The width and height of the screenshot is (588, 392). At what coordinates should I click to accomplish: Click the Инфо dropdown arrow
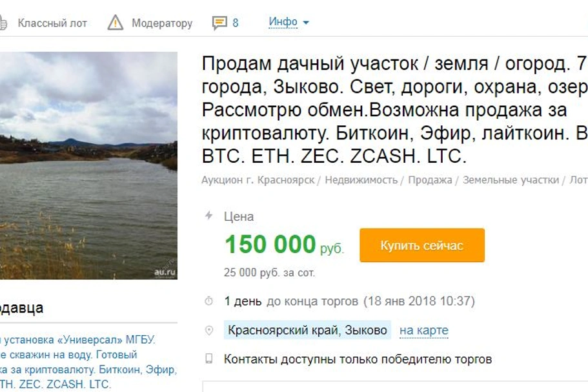(306, 23)
